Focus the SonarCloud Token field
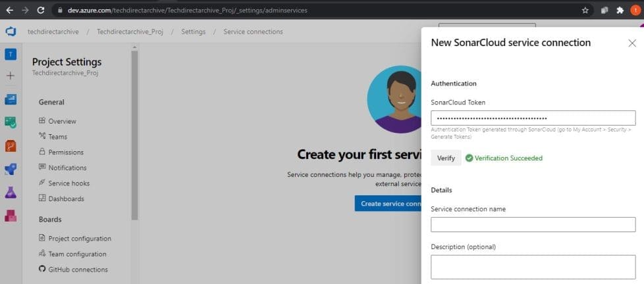Viewport: 644px width, 284px height. pos(533,118)
